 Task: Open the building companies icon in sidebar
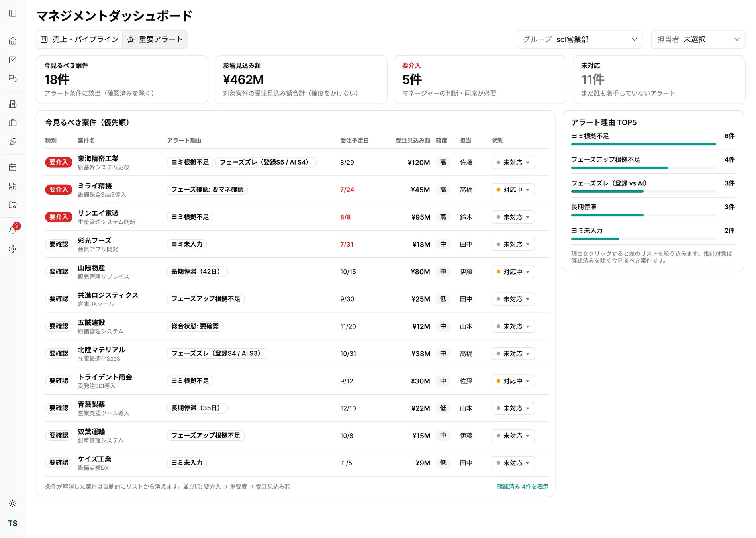point(13,104)
